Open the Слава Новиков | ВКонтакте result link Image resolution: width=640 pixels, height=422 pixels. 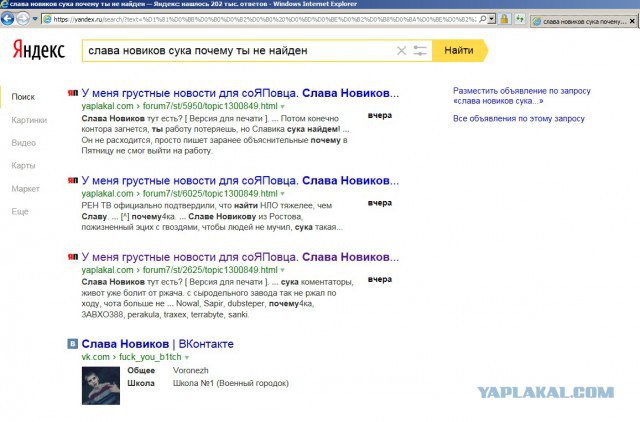pyautogui.click(x=158, y=344)
